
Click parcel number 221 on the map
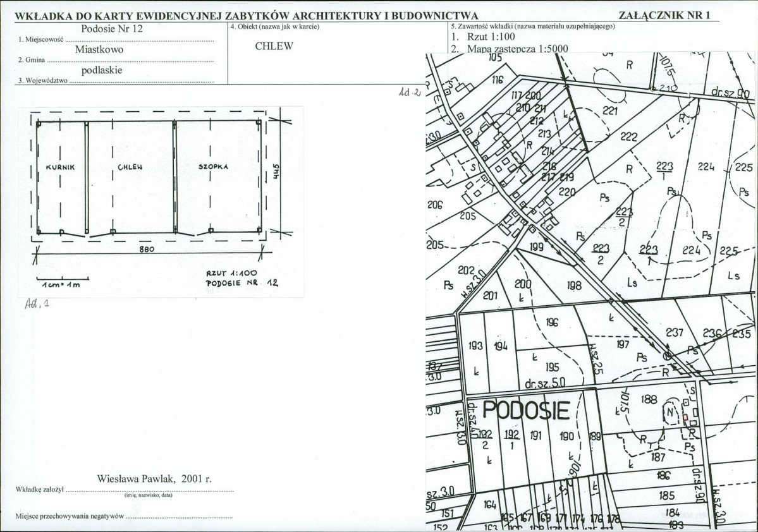pos(610,111)
